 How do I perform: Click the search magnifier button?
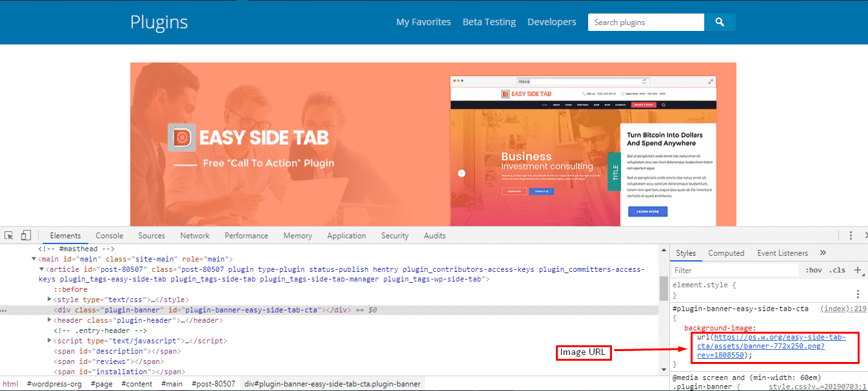tap(720, 22)
